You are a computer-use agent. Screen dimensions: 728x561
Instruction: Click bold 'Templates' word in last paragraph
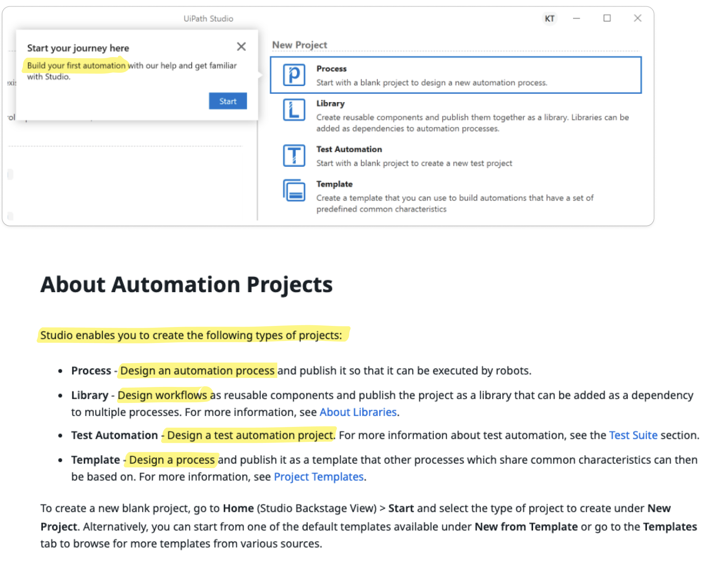pos(670,526)
